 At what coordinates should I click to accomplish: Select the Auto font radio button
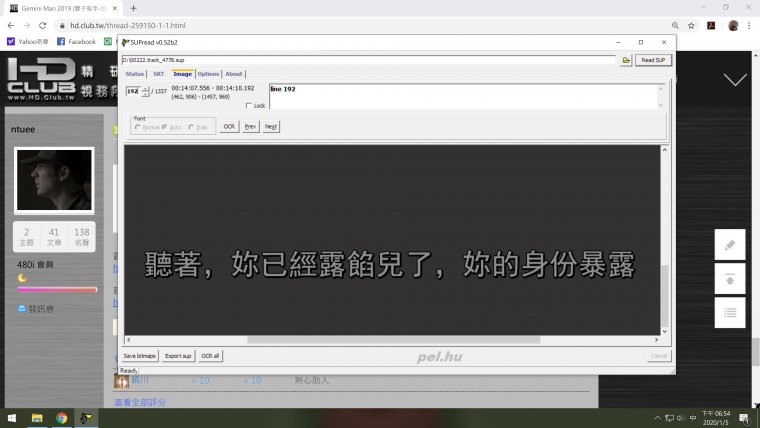tap(164, 127)
